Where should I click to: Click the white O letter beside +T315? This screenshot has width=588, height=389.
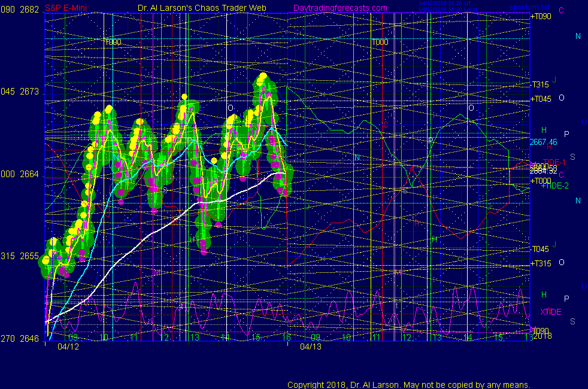click(562, 262)
